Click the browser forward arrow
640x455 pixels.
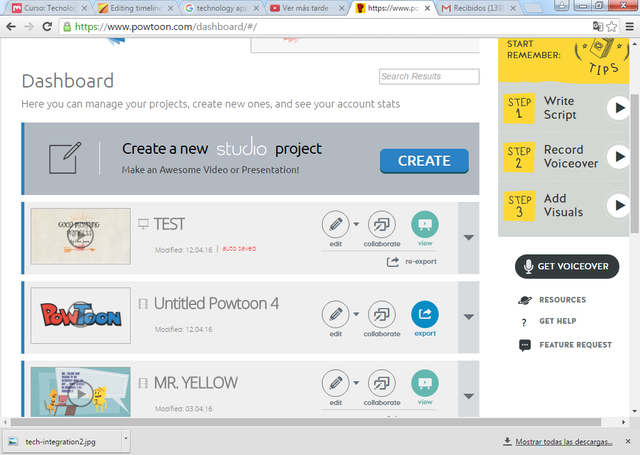29,27
